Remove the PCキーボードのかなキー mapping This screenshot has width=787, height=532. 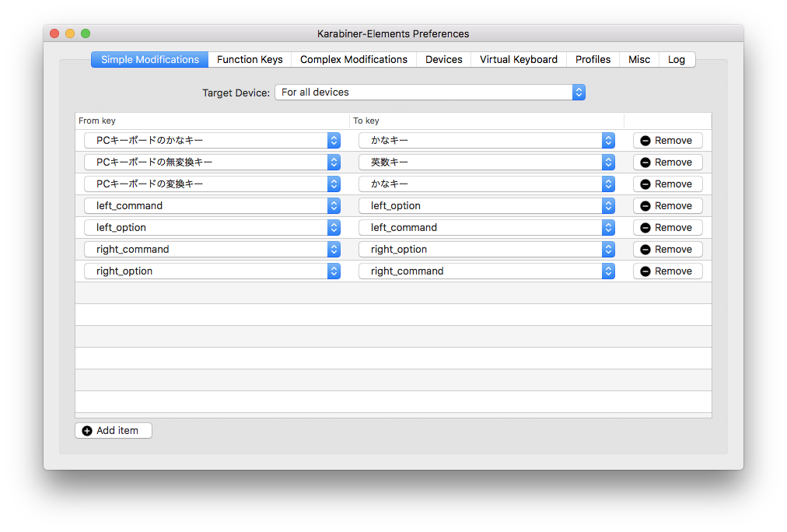click(667, 141)
